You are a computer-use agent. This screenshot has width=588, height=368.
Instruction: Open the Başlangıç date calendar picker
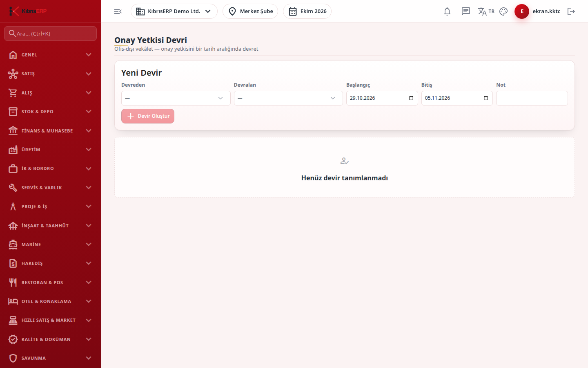pyautogui.click(x=411, y=98)
